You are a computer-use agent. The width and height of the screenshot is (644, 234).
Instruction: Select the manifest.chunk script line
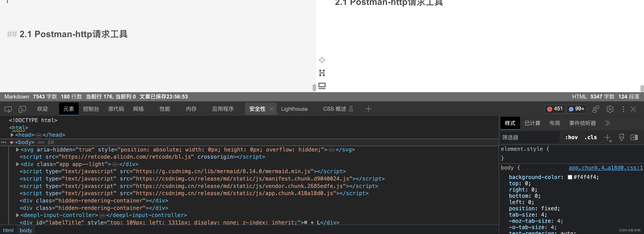click(202, 179)
